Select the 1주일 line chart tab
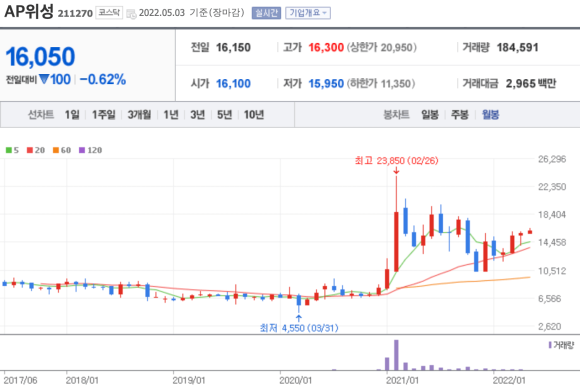The image size is (580, 392). pos(104,115)
